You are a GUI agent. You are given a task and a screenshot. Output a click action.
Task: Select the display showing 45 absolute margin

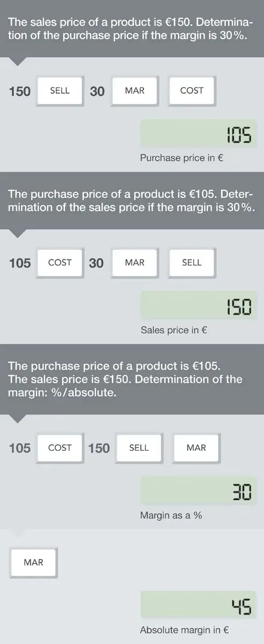coord(199,605)
